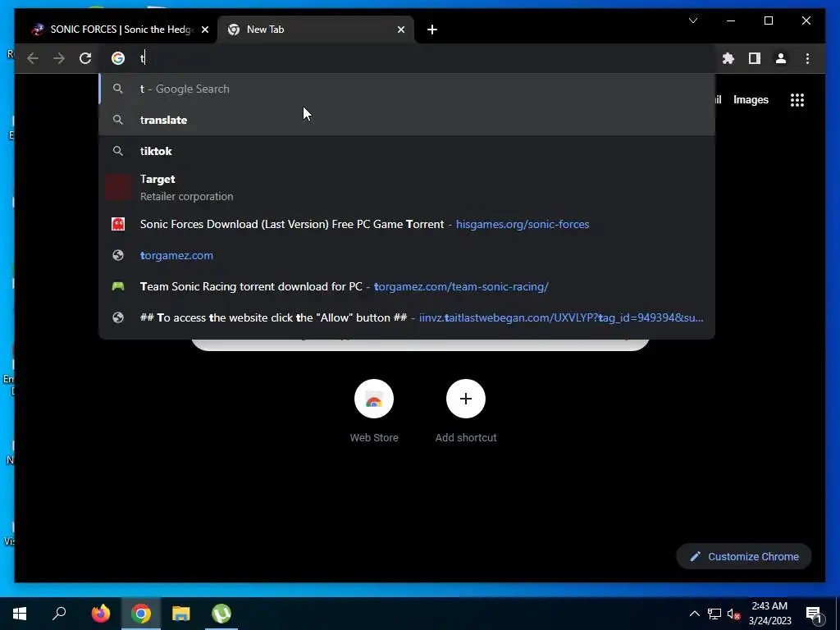Image resolution: width=840 pixels, height=630 pixels.
Task: Click globe icon beside the Allow button entry
Action: [x=118, y=317]
